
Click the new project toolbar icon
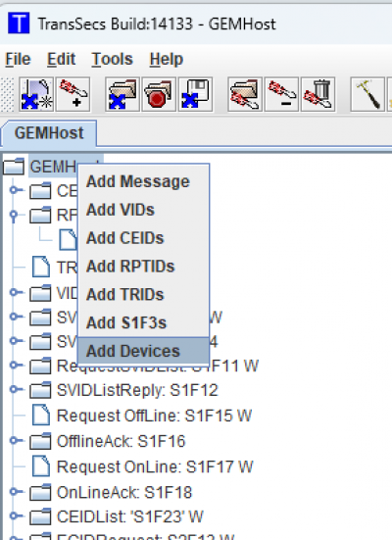[36, 95]
